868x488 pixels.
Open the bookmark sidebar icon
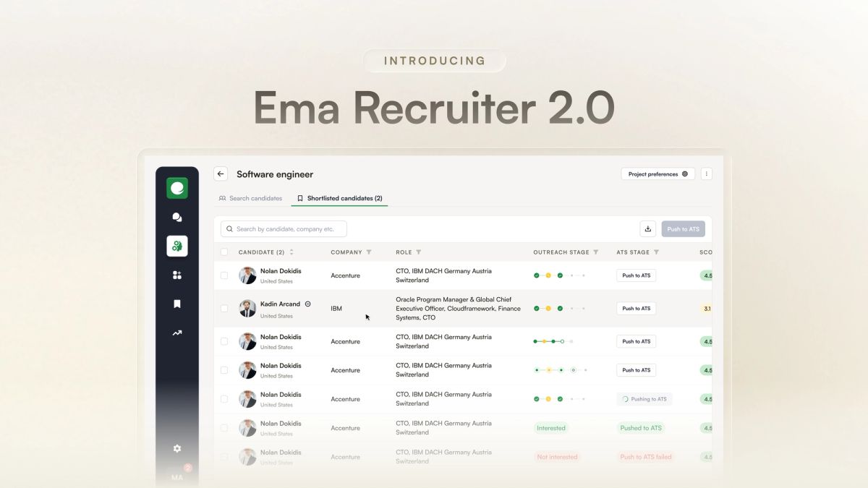177,304
